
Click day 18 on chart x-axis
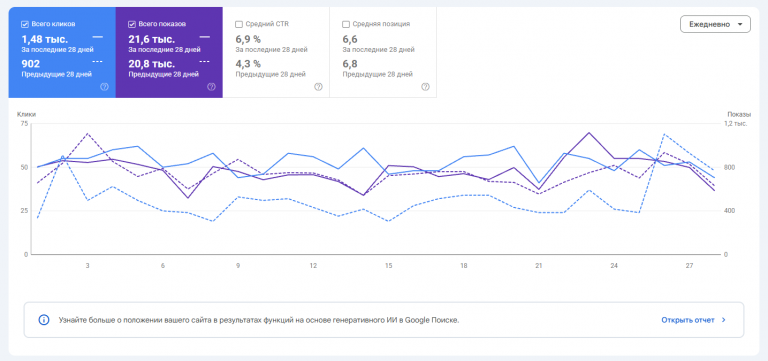click(463, 265)
